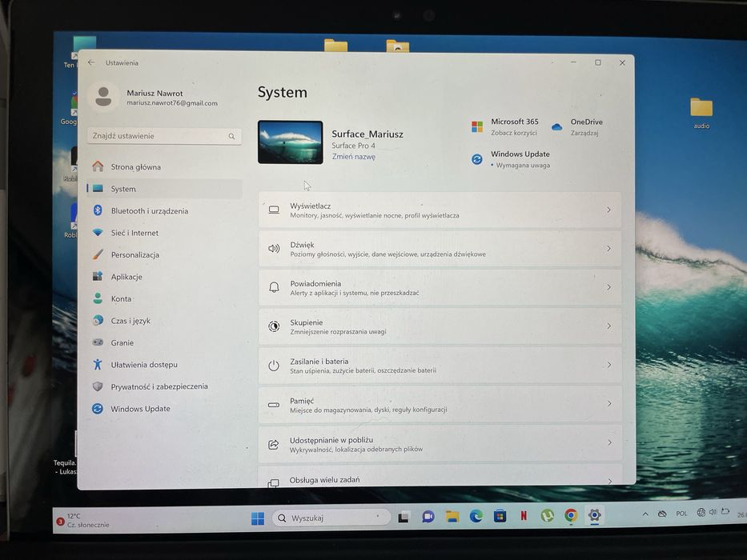The image size is (747, 560).
Task: Click the OneDrive cloud icon
Action: pos(556,127)
